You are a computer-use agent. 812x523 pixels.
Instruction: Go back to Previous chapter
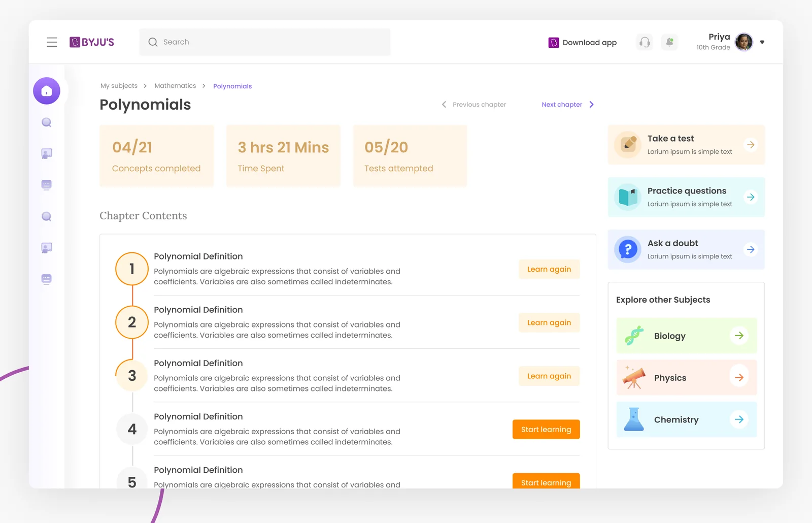pyautogui.click(x=474, y=105)
